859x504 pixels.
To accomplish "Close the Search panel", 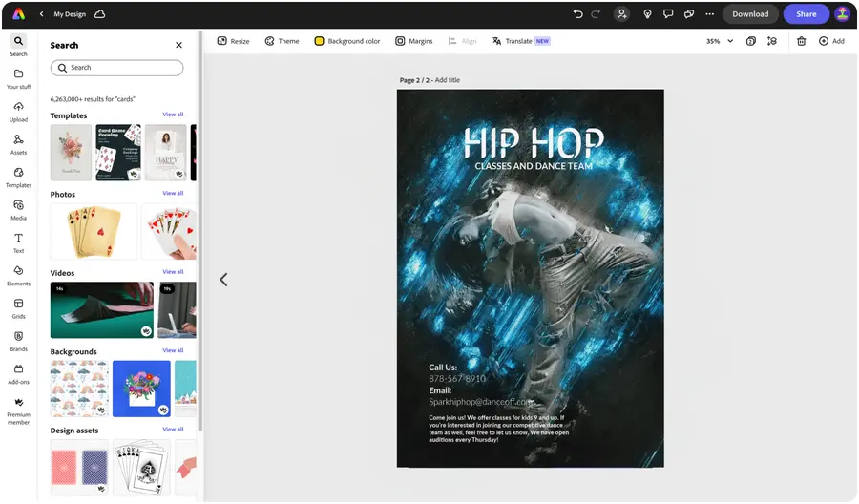I will pos(178,45).
